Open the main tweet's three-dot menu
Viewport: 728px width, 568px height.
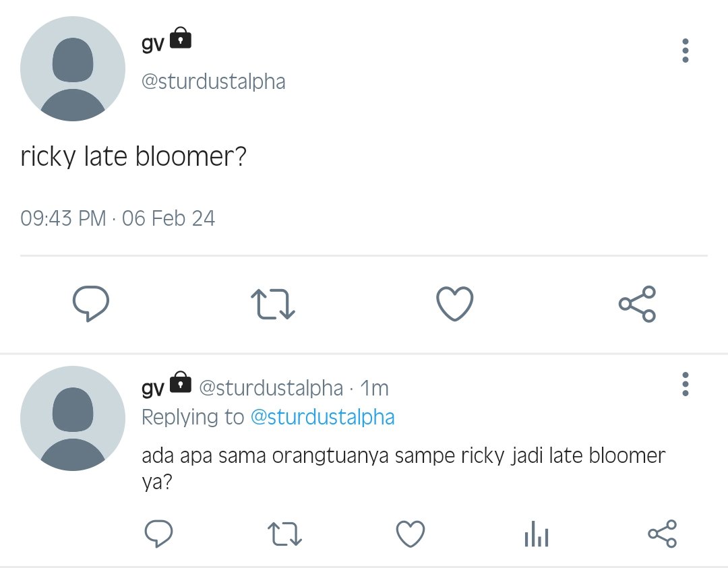click(x=686, y=51)
